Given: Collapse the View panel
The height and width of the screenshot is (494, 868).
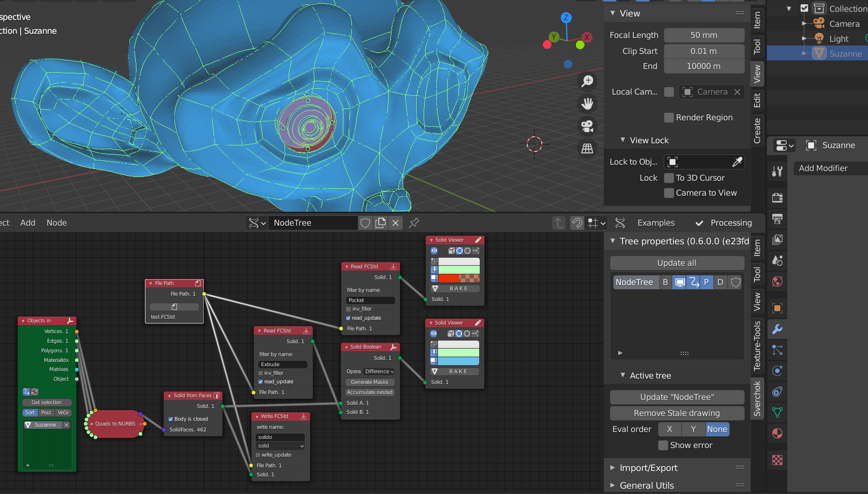Looking at the screenshot, I should pos(612,13).
